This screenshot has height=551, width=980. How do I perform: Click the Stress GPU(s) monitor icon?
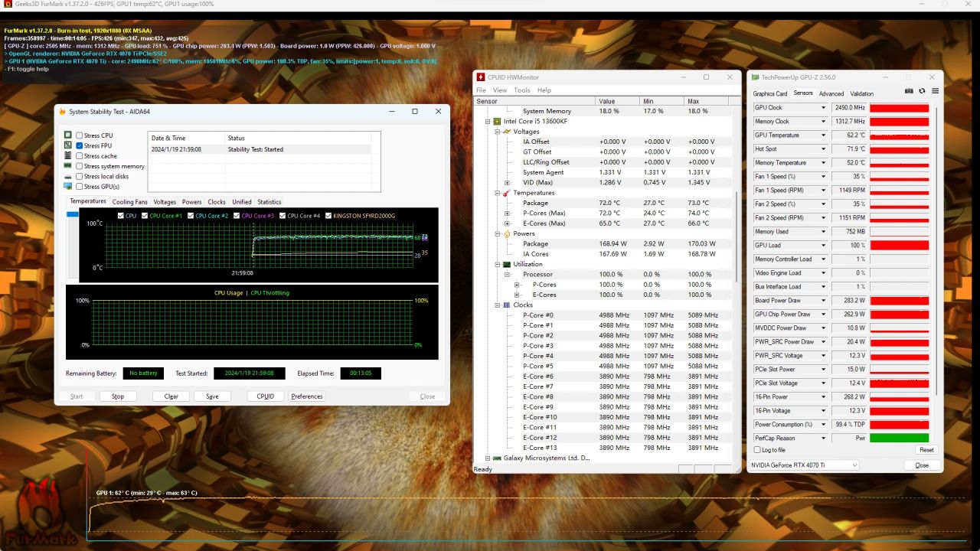click(68, 186)
